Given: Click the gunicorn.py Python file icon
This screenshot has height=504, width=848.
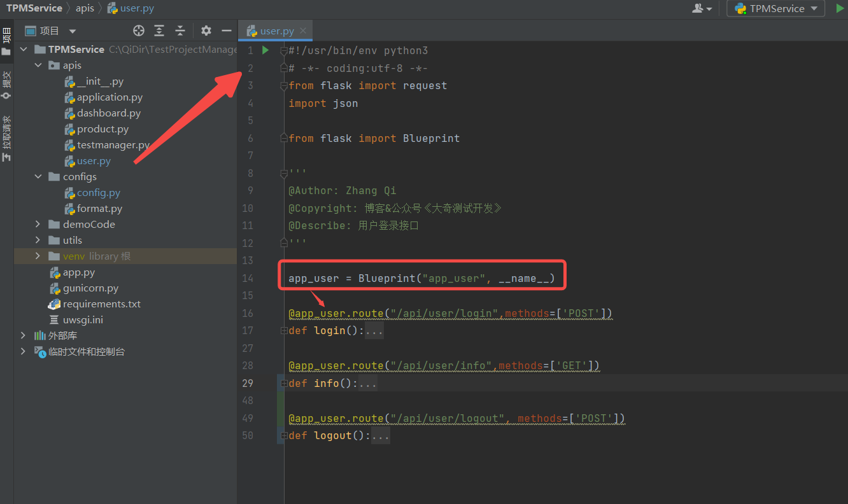Looking at the screenshot, I should click(x=55, y=288).
